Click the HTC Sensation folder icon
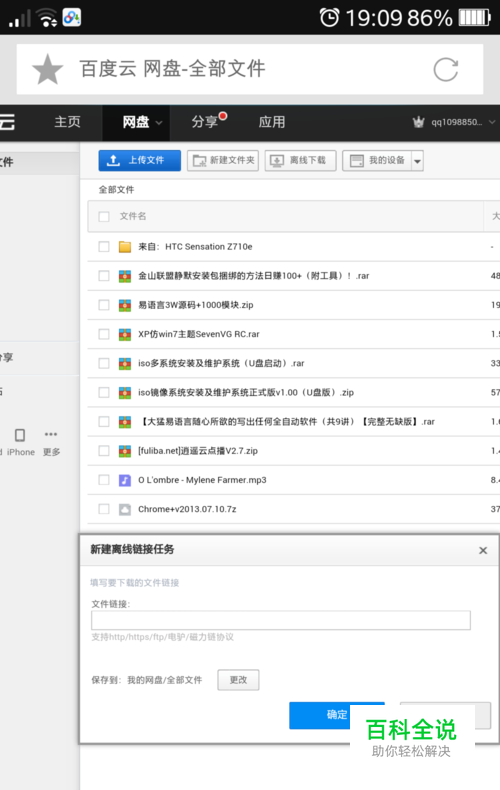The width and height of the screenshot is (500, 790). pyautogui.click(x=125, y=247)
